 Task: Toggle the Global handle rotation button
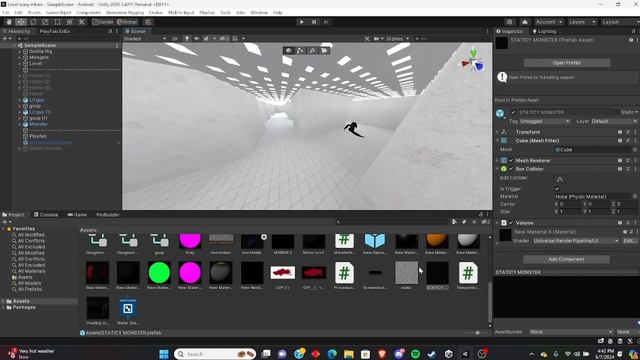(x=127, y=22)
